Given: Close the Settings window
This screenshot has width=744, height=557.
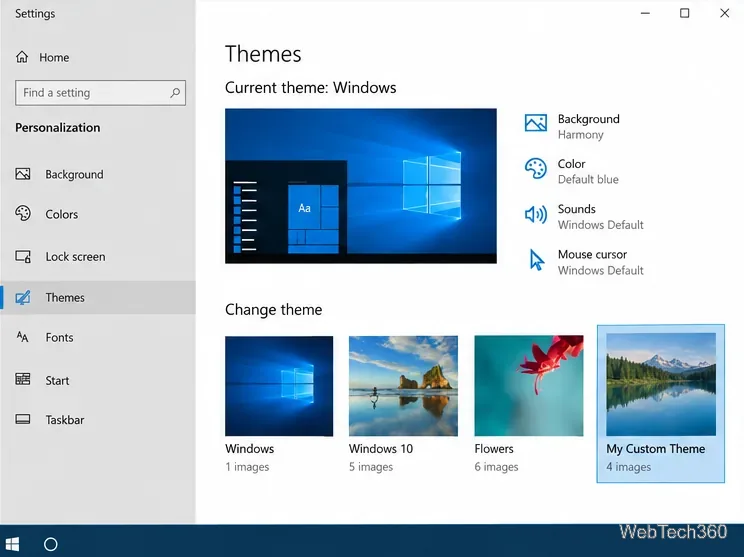Looking at the screenshot, I should coord(725,13).
